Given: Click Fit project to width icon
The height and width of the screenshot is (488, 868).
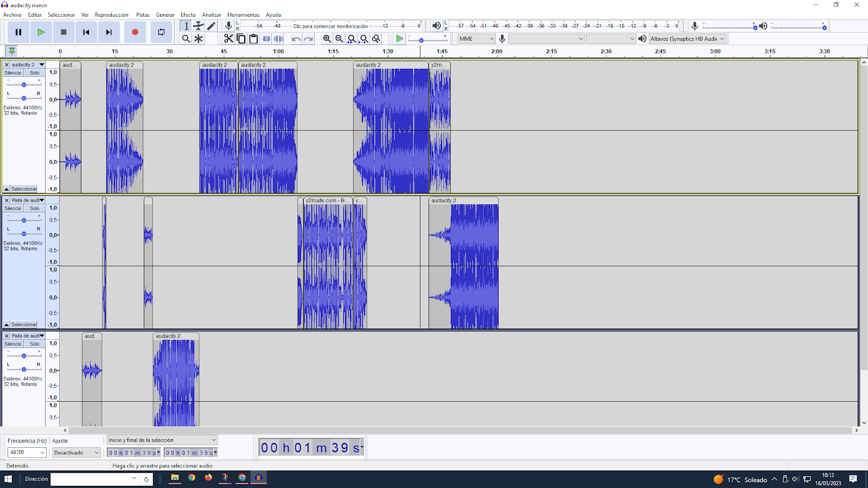Looking at the screenshot, I should (364, 38).
